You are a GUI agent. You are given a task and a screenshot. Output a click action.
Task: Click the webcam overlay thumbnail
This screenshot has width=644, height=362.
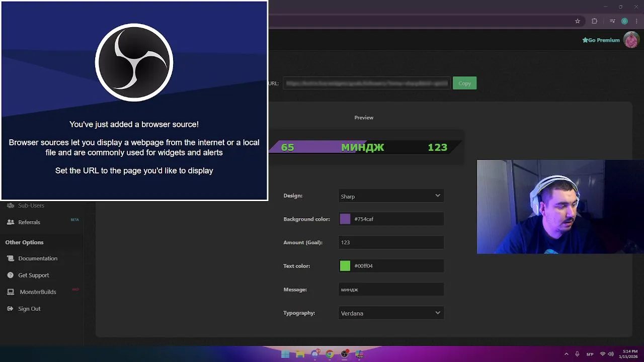click(560, 207)
